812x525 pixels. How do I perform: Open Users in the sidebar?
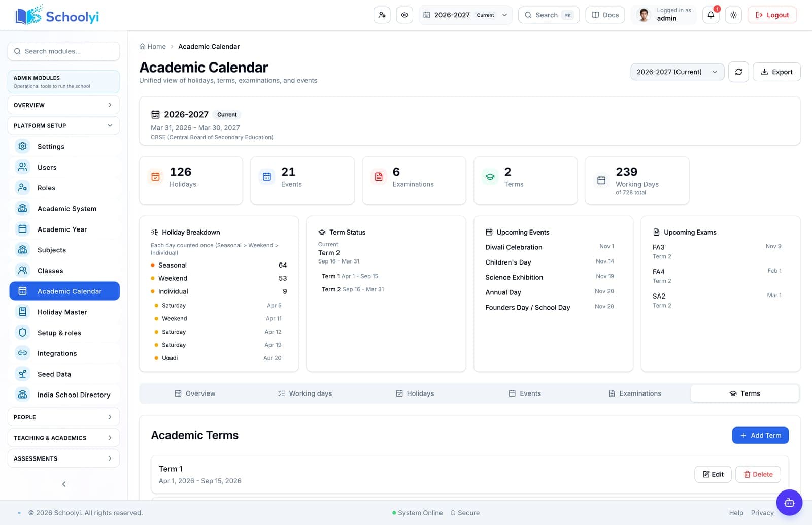point(64,167)
